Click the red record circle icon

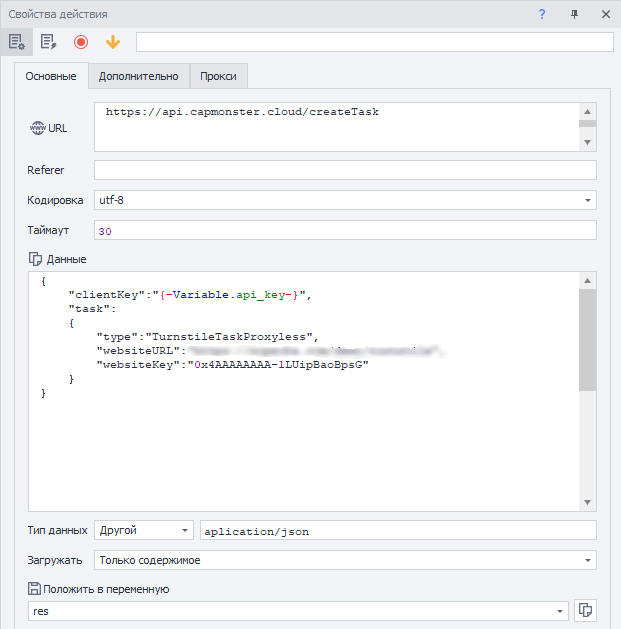[81, 42]
